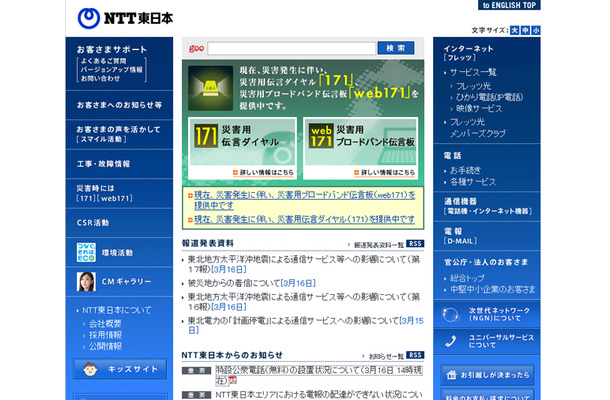This screenshot has width=610, height=400.
Task: Open the notice link about web171 being provided
Action: [x=304, y=200]
